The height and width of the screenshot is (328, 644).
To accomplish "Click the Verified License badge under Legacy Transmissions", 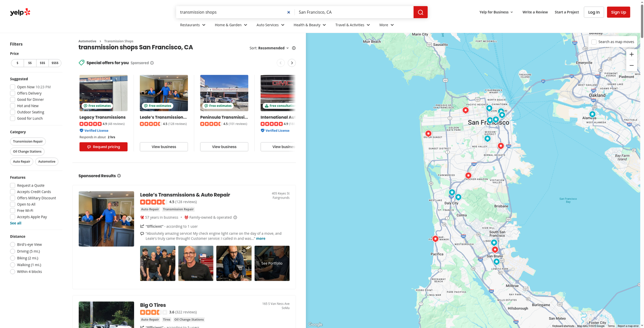I will point(94,131).
